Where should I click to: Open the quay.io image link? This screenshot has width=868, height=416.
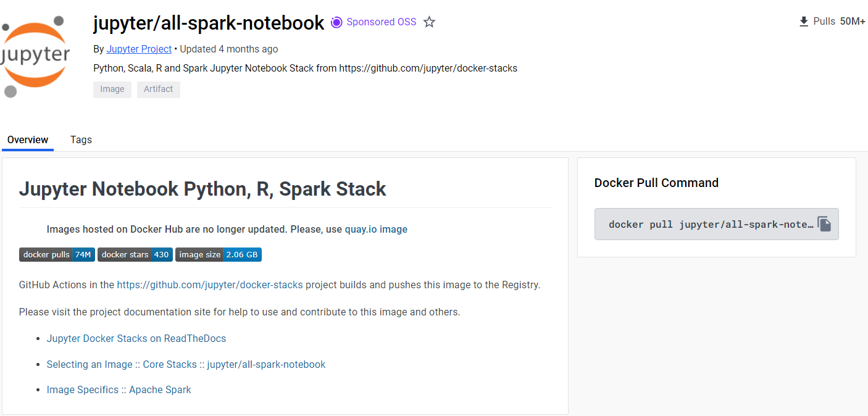[376, 229]
